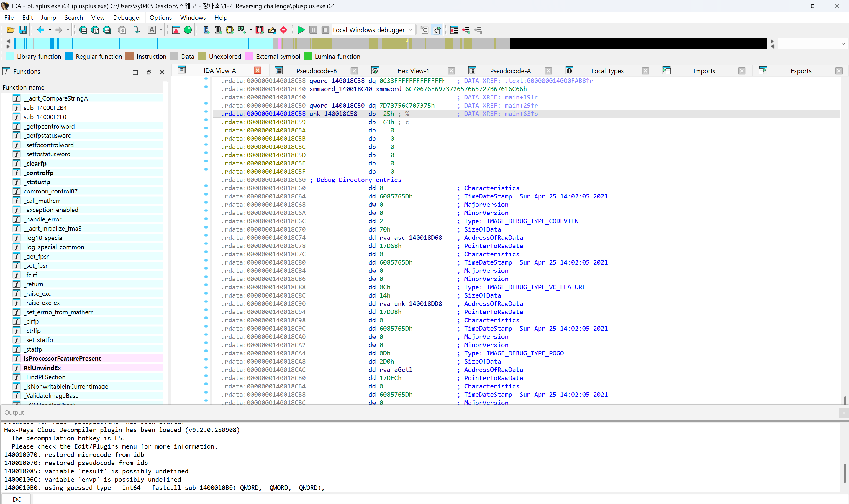Click the grayed delete breakpoint icon
849x504 pixels.
[x=478, y=30]
